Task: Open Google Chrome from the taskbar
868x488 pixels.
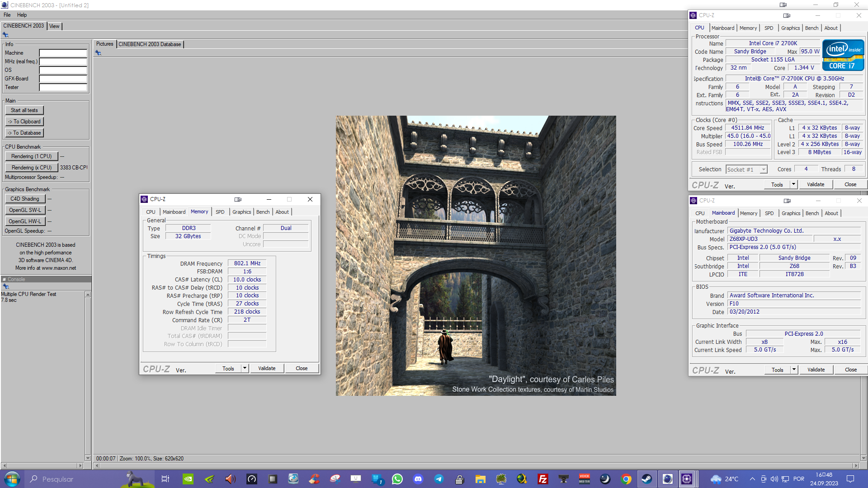Action: point(626,479)
